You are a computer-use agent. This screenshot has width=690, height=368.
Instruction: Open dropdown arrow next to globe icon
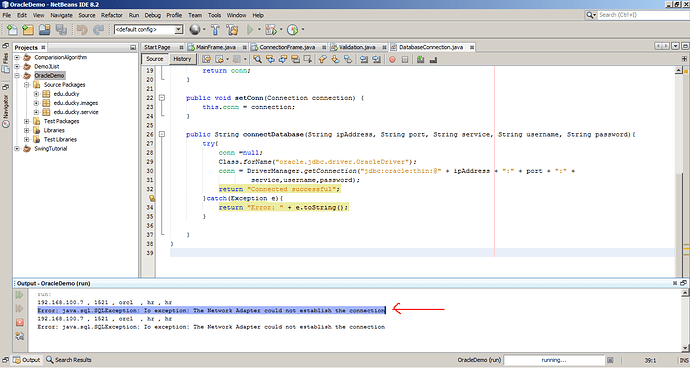[x=204, y=29]
